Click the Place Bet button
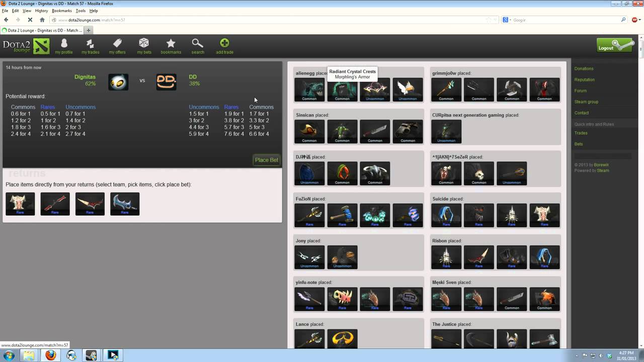The height and width of the screenshot is (362, 644). click(266, 160)
